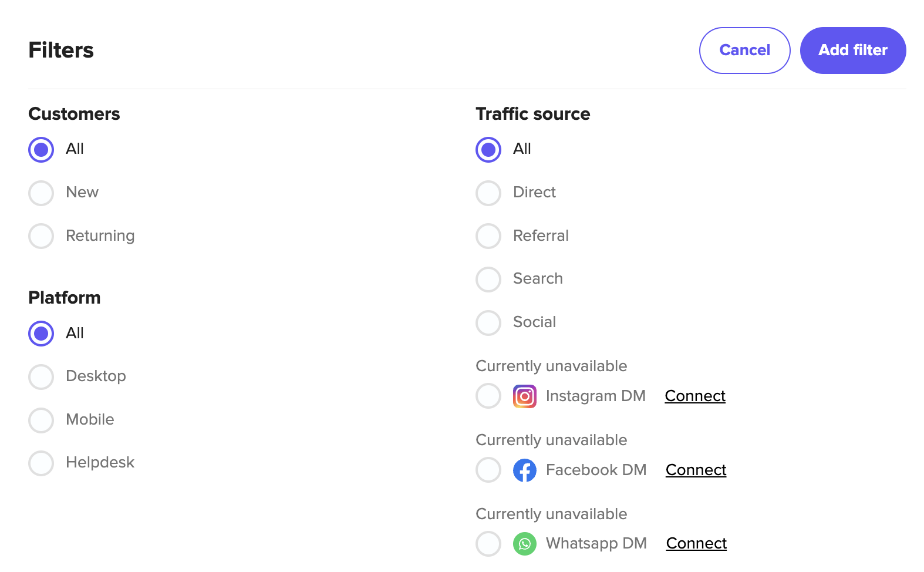924x572 pixels.
Task: Pick Direct traffic source
Action: coord(488,193)
